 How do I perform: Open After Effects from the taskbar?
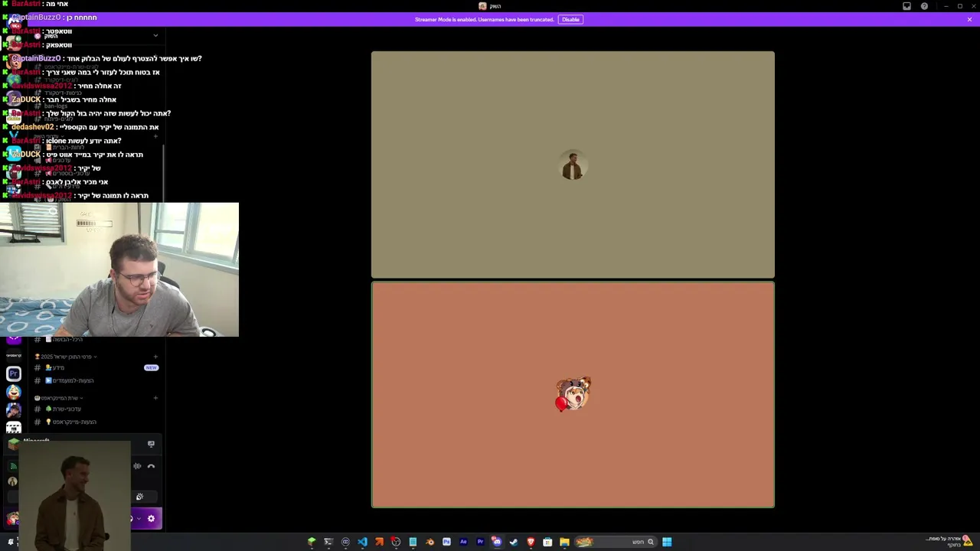[463, 542]
